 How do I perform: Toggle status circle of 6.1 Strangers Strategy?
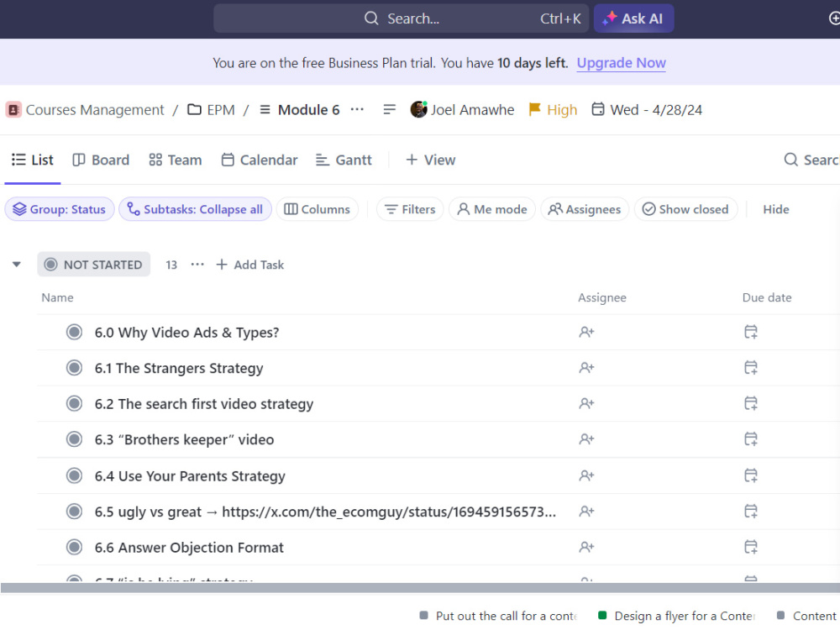[x=74, y=368]
